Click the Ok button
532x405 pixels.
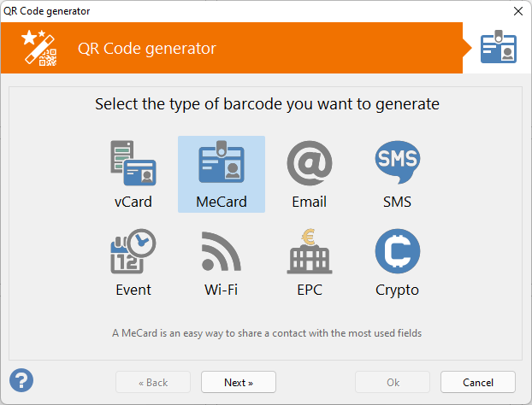point(393,382)
